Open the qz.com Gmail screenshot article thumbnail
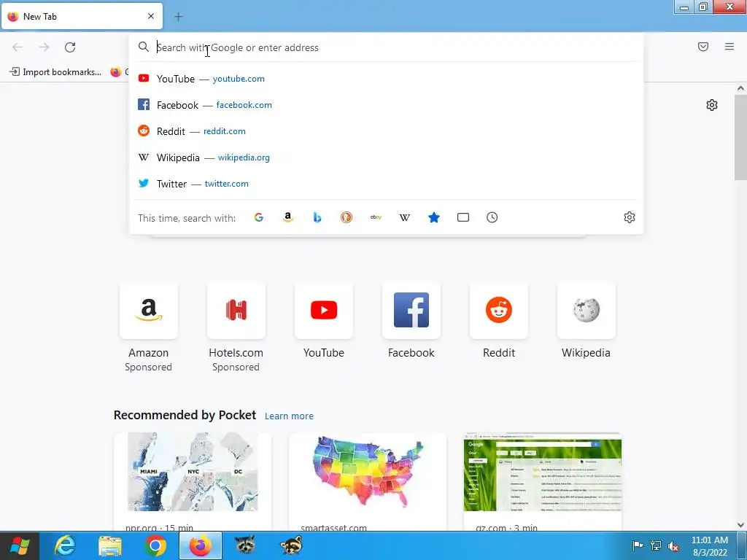The width and height of the screenshot is (747, 560). (543, 472)
